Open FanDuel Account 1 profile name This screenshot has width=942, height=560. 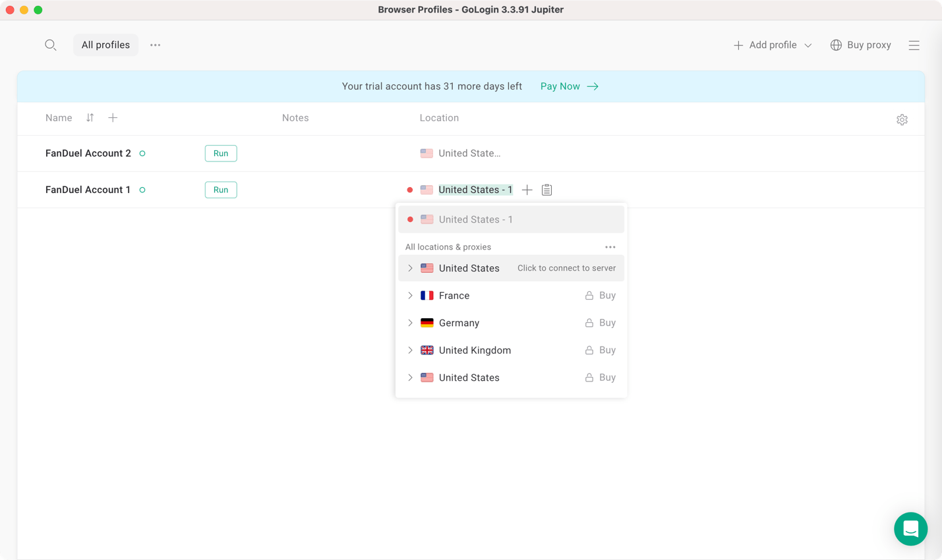[88, 190]
